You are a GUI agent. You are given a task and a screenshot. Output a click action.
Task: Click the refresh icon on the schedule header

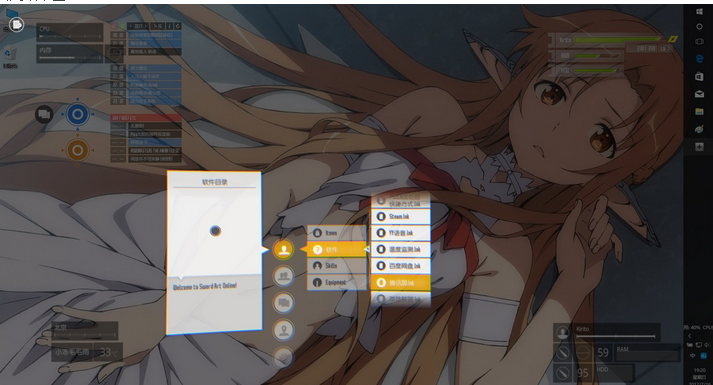[x=178, y=26]
